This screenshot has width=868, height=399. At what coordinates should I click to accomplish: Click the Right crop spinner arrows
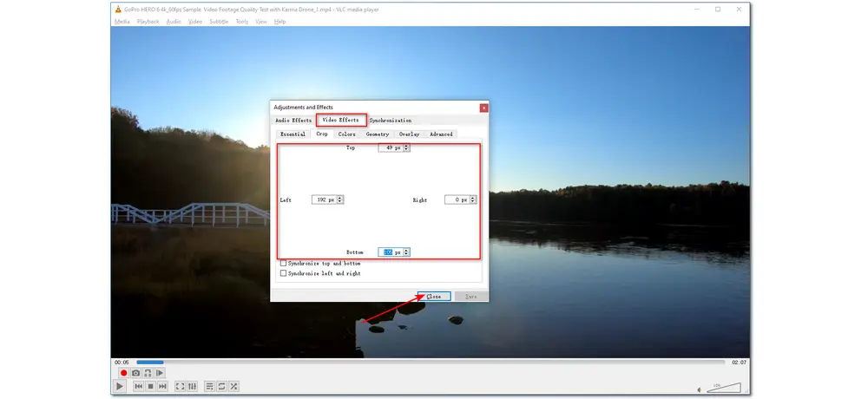pyautogui.click(x=472, y=199)
